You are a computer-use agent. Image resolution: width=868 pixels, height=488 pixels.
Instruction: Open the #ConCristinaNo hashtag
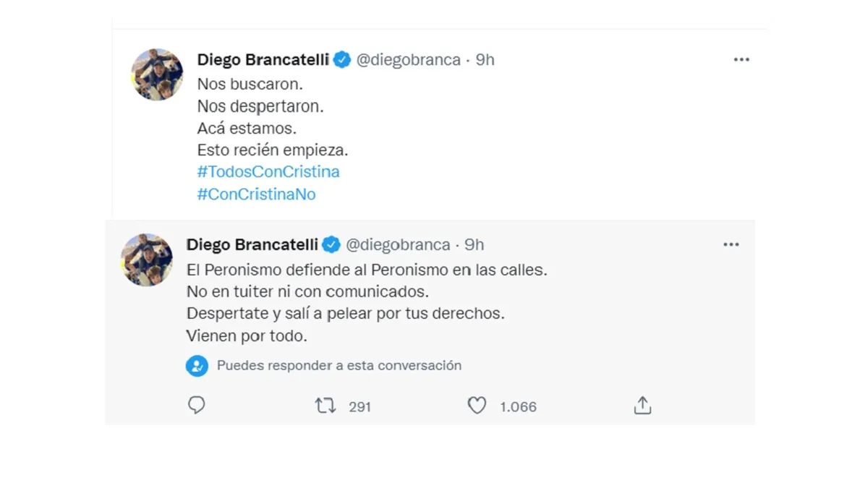(256, 194)
